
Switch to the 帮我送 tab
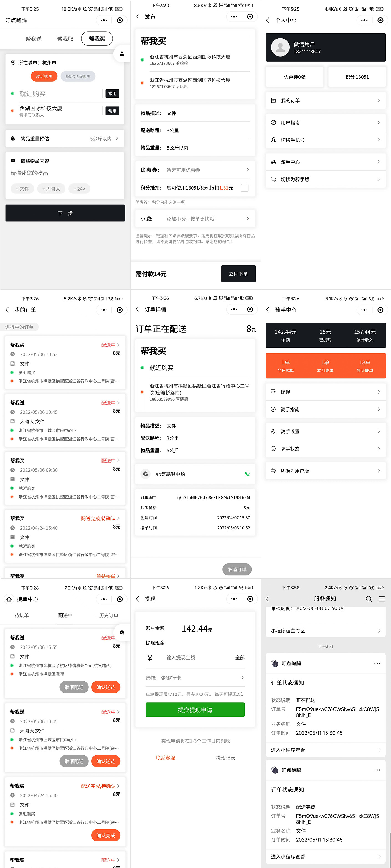(x=34, y=39)
